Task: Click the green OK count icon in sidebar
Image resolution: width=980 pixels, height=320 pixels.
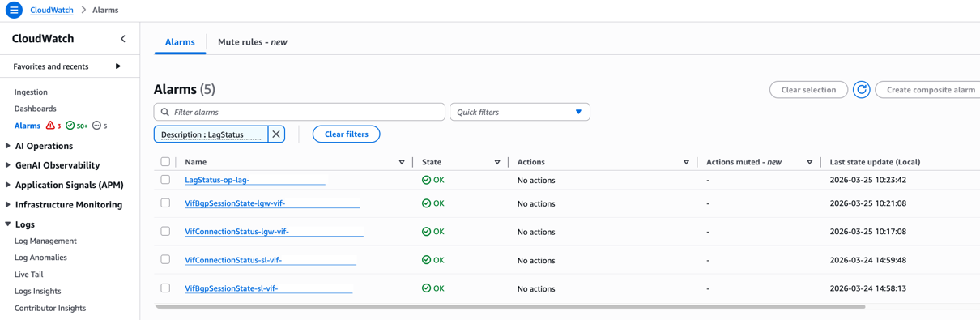Action: [x=70, y=126]
